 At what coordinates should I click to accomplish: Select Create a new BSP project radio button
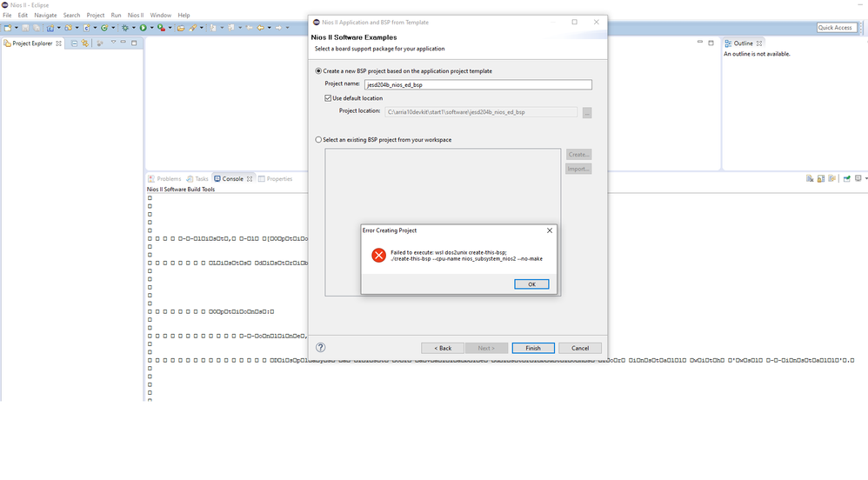[318, 70]
